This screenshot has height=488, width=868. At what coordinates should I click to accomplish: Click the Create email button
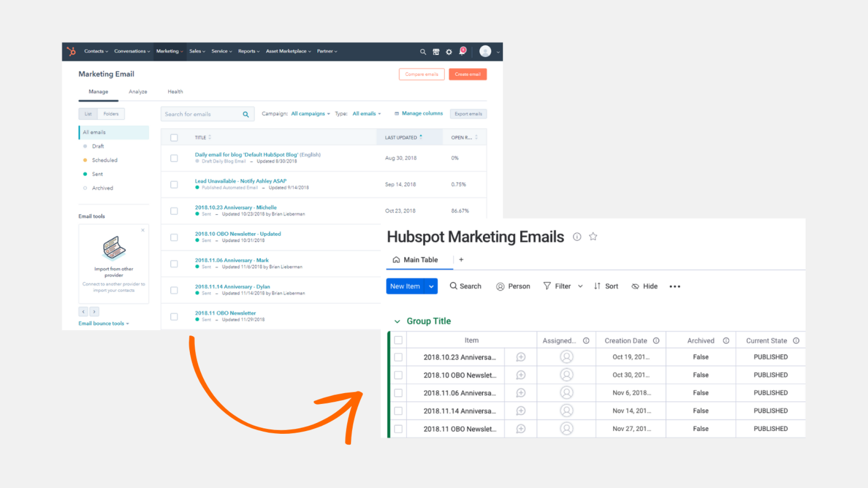(467, 75)
